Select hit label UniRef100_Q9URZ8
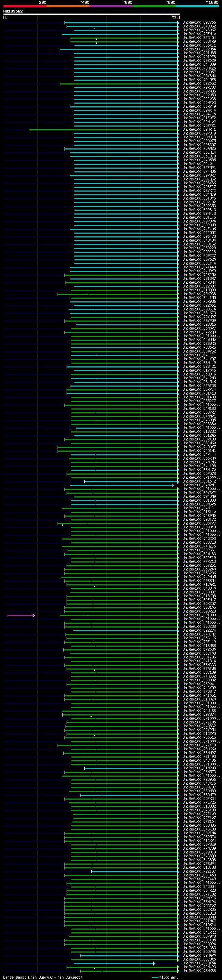 [x=199, y=612]
